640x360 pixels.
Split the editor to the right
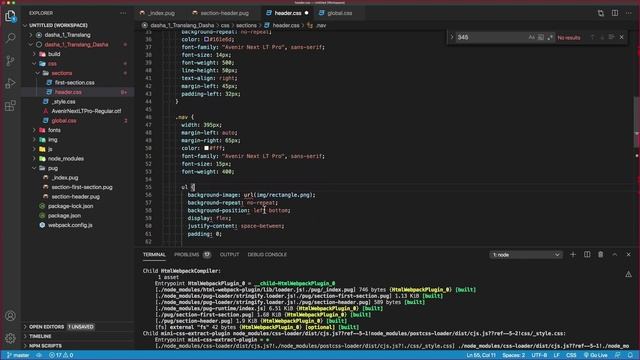(615, 13)
